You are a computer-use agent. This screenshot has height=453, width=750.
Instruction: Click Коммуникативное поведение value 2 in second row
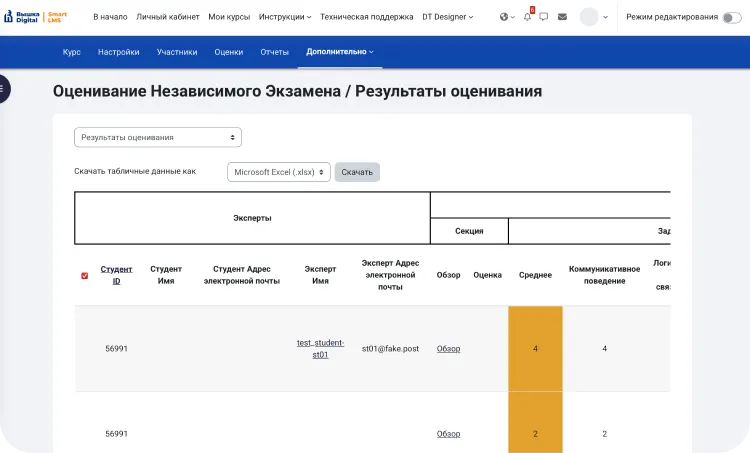pyautogui.click(x=605, y=434)
